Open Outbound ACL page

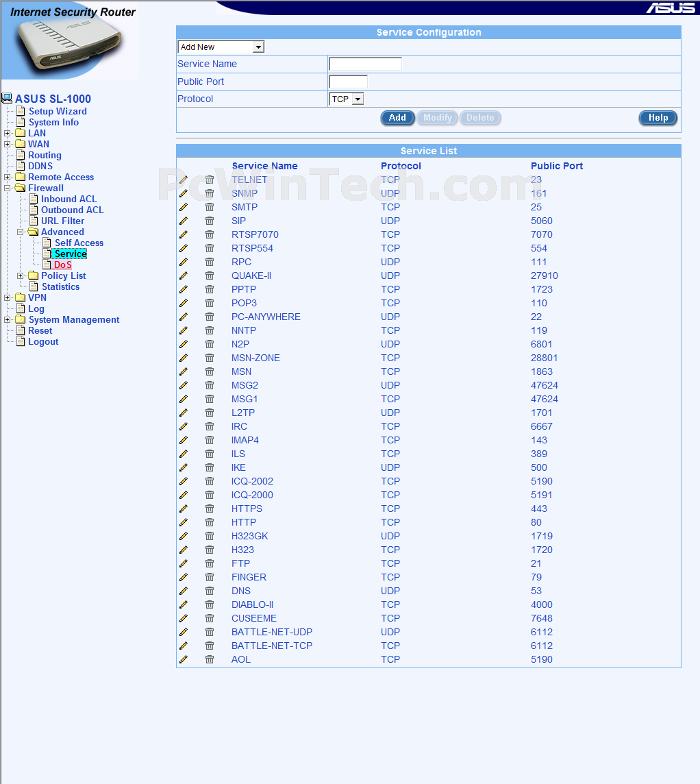point(73,210)
